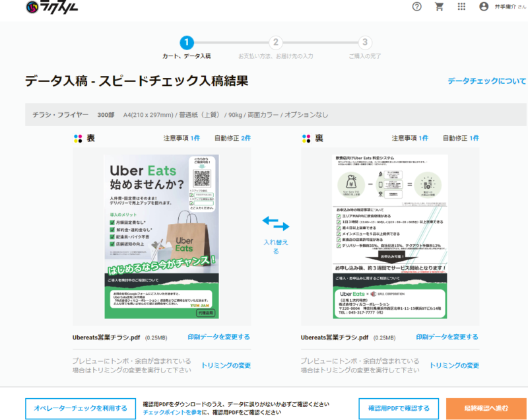Change print data for front side

pyautogui.click(x=218, y=337)
